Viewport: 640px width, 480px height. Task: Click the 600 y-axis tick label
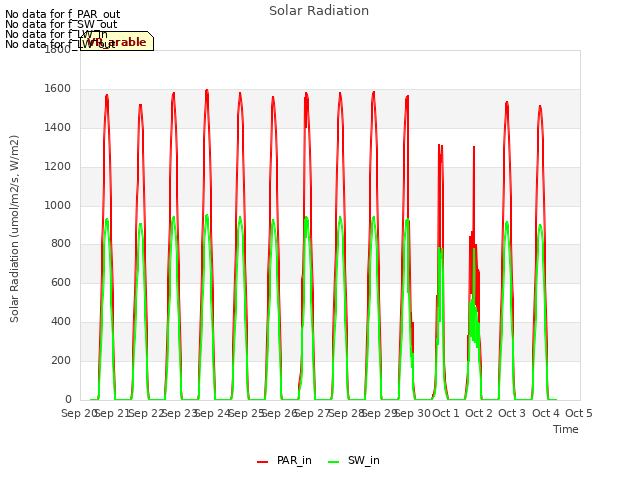tap(61, 282)
